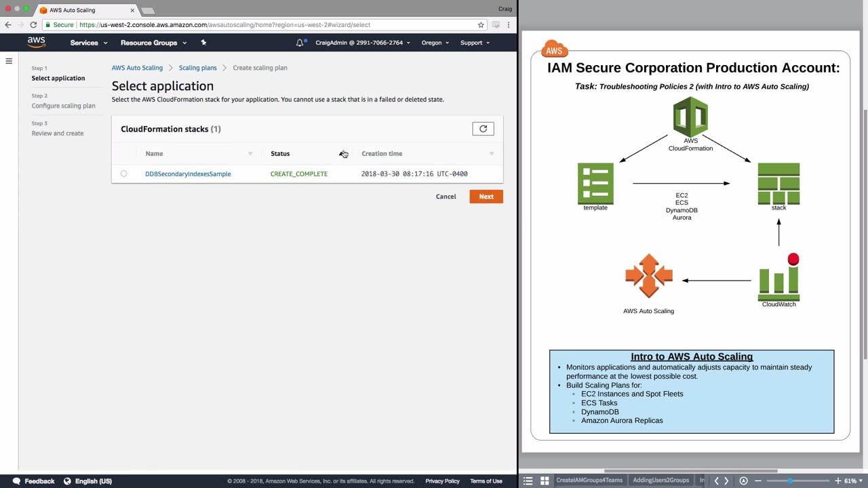Reload the browser page

(33, 25)
